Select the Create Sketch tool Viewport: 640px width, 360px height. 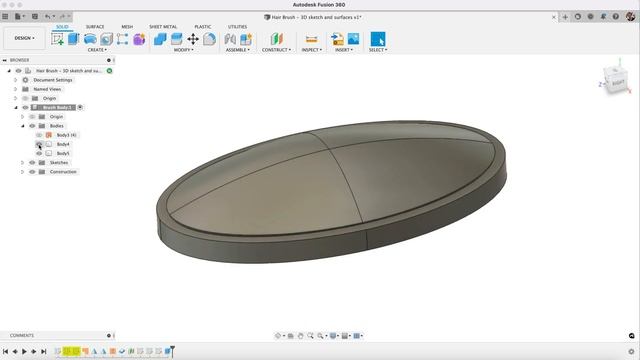tap(57, 39)
